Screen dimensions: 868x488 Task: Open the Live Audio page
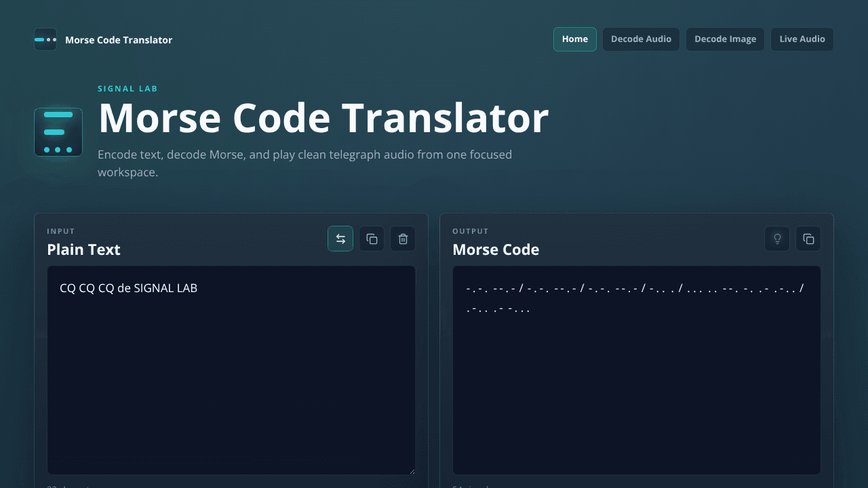802,39
